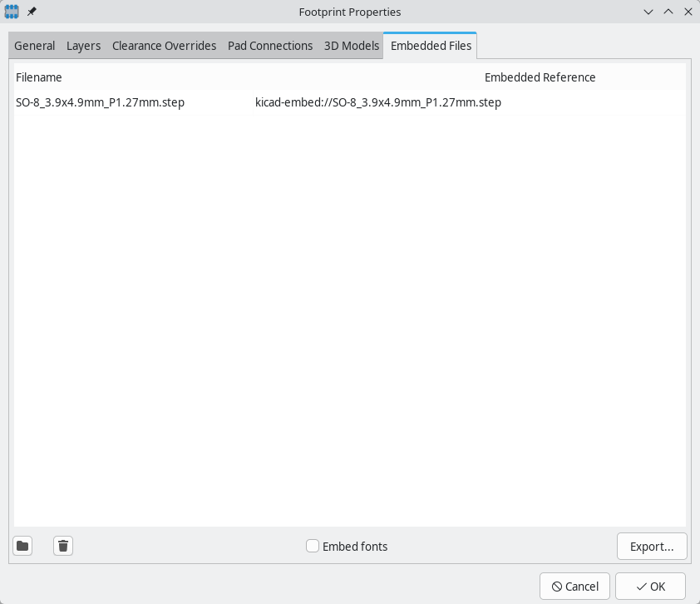
Task: Delete the selected embedded file
Action: tap(62, 546)
